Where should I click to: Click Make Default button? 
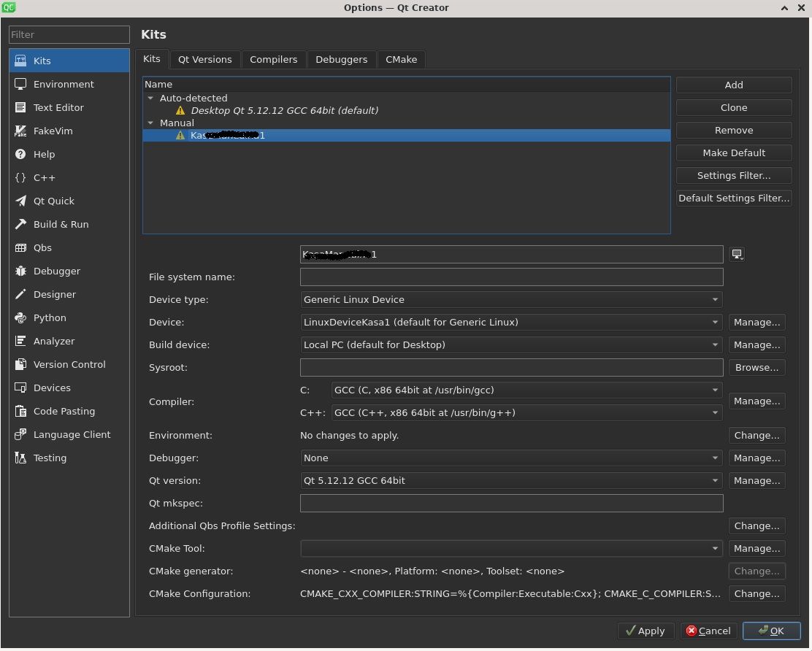[x=734, y=153]
